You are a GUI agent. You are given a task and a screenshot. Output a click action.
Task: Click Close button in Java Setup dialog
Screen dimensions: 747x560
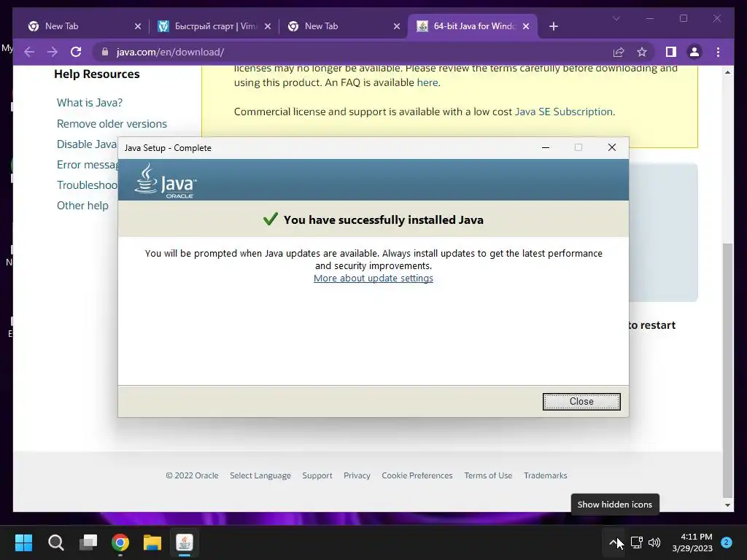[581, 402]
